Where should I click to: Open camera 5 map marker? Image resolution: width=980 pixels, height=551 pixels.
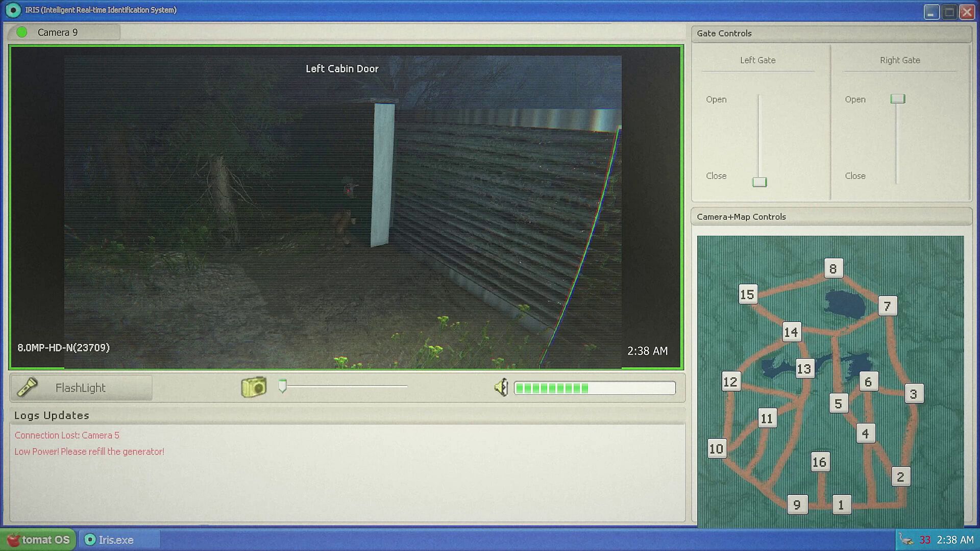(838, 404)
